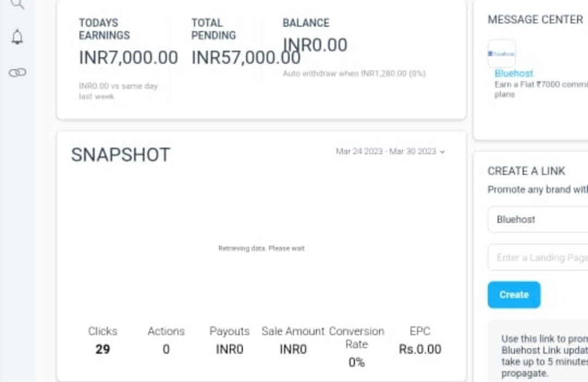The image size is (588, 382).
Task: Click the Message Center heading
Action: pyautogui.click(x=535, y=20)
